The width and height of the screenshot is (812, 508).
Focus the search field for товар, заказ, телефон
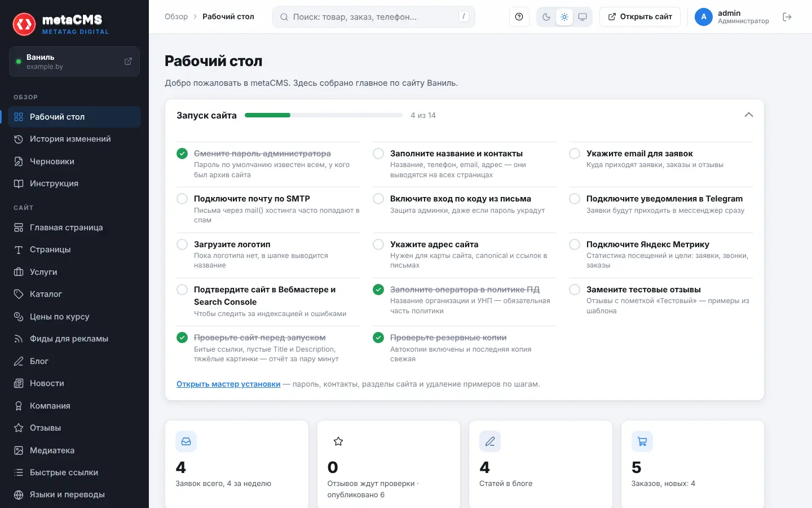[x=374, y=17]
